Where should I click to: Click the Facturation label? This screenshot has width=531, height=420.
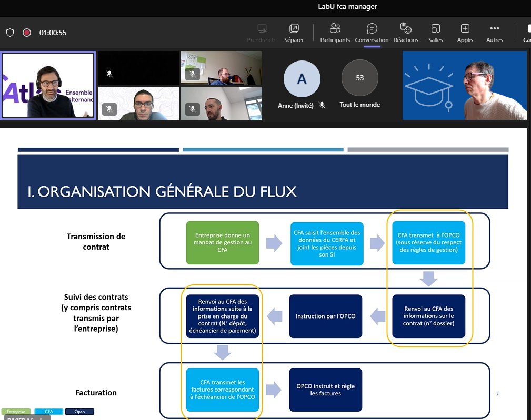96,393
